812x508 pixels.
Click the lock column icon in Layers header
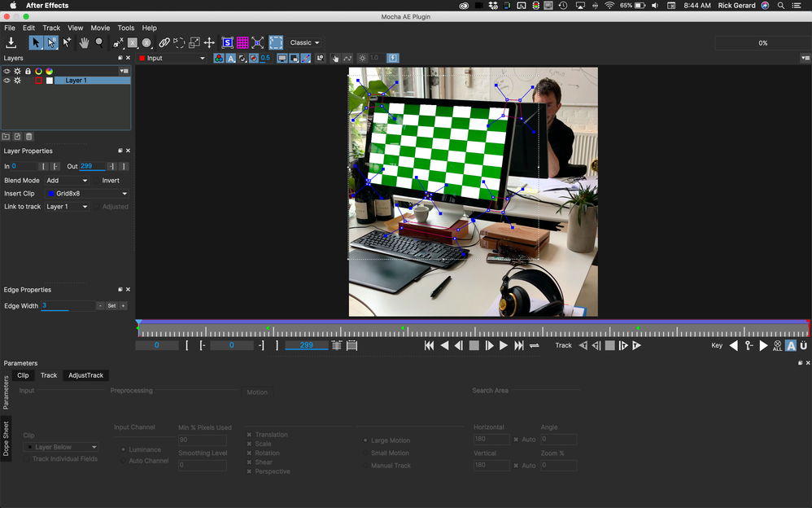point(28,71)
